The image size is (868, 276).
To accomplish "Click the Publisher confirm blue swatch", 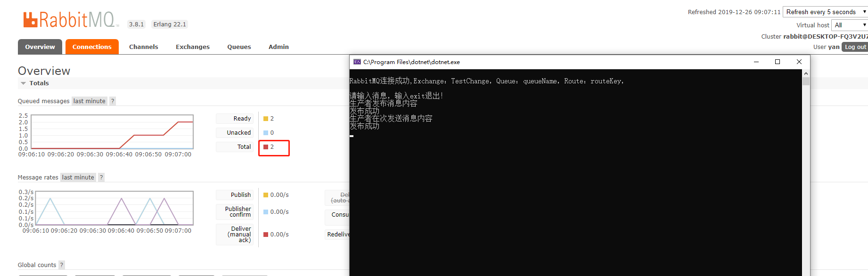I will [266, 212].
